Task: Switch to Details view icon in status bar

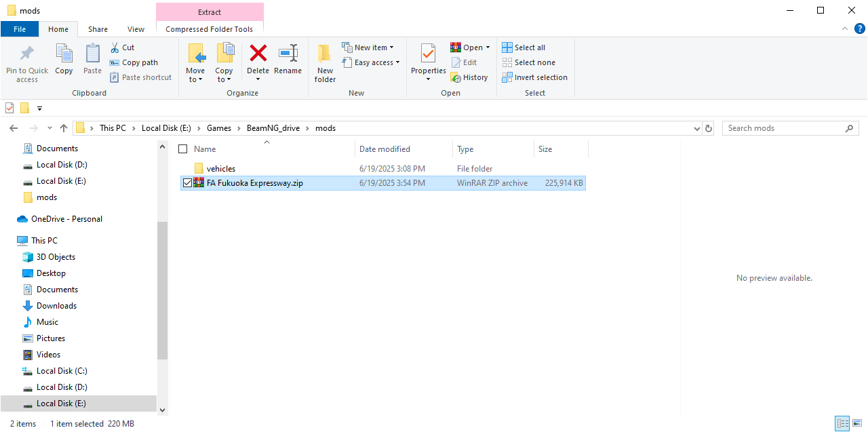Action: [842, 424]
